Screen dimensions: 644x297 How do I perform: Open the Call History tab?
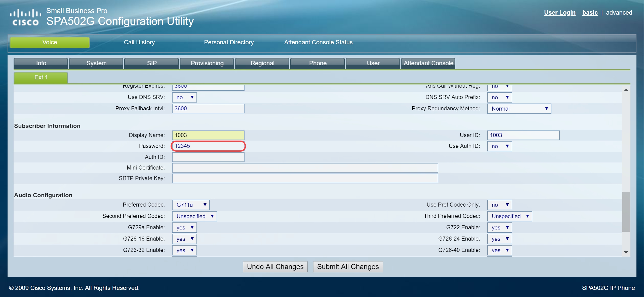[139, 42]
